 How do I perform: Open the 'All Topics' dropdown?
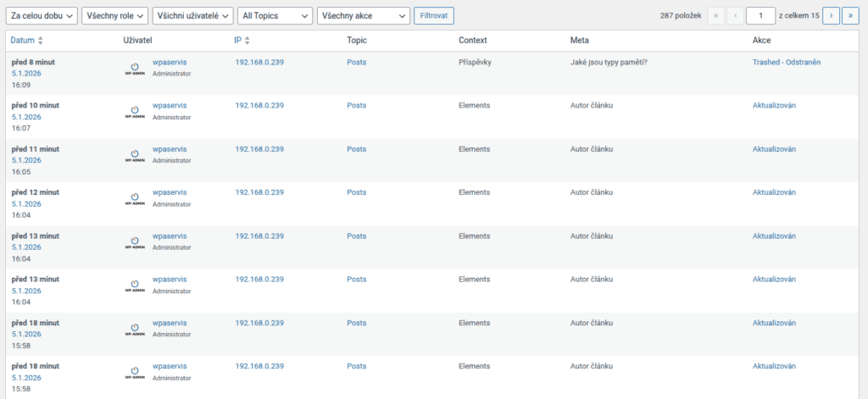coord(275,16)
